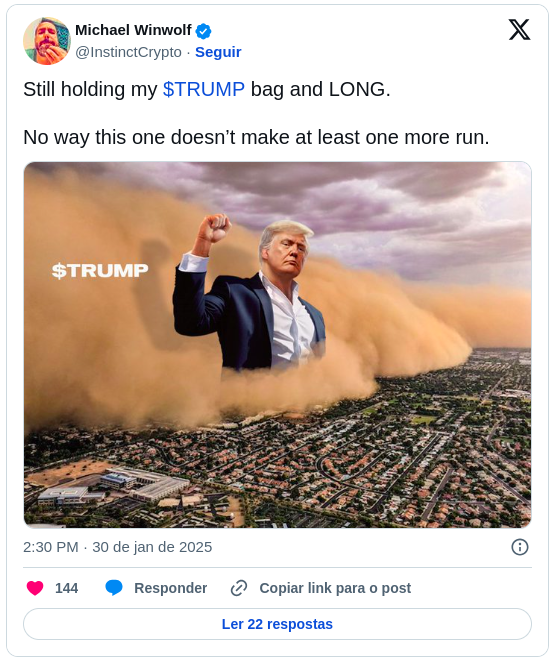Click the $TRUMP text overlay in image
Viewport: 554px width, 660px height.
coord(100,271)
